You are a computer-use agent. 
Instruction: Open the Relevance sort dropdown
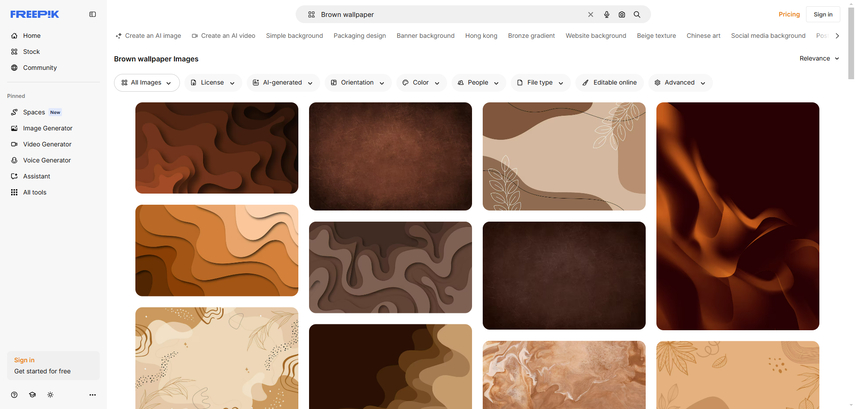pyautogui.click(x=819, y=58)
